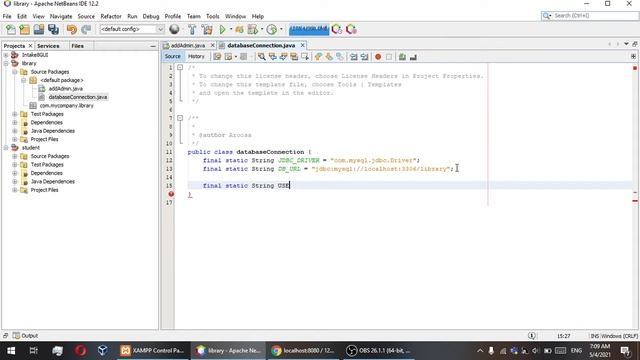This screenshot has height=360, width=640.
Task: Click the Shift Line Right icon
Action: (x=364, y=57)
